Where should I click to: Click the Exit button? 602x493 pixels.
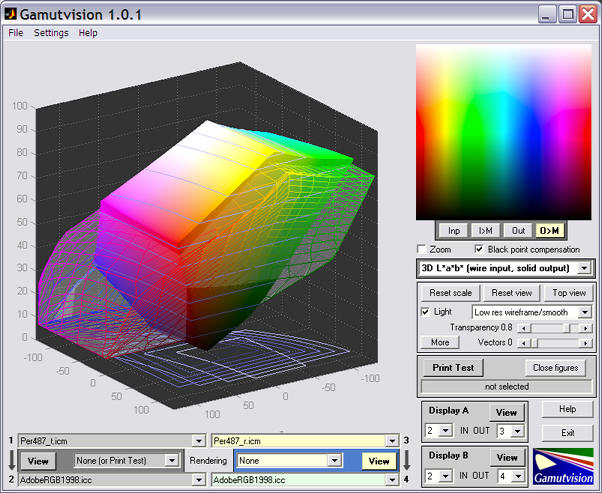tap(567, 433)
